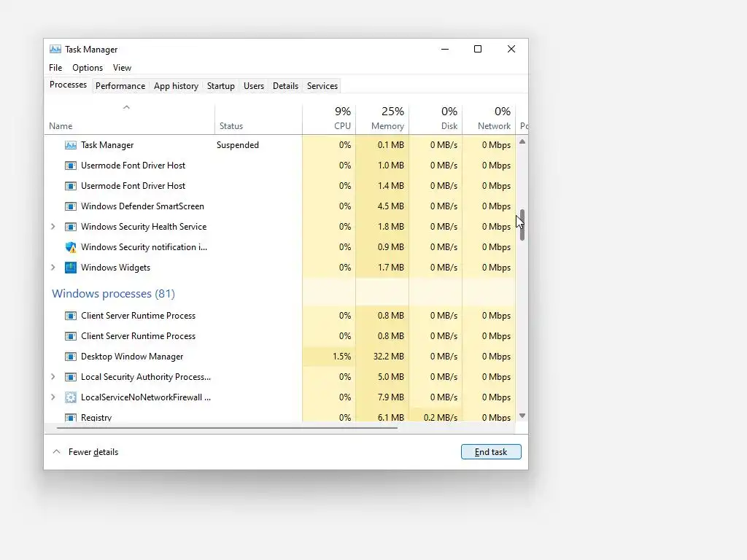This screenshot has height=560, width=747.
Task: Maximize the Task Manager window
Action: (x=478, y=49)
